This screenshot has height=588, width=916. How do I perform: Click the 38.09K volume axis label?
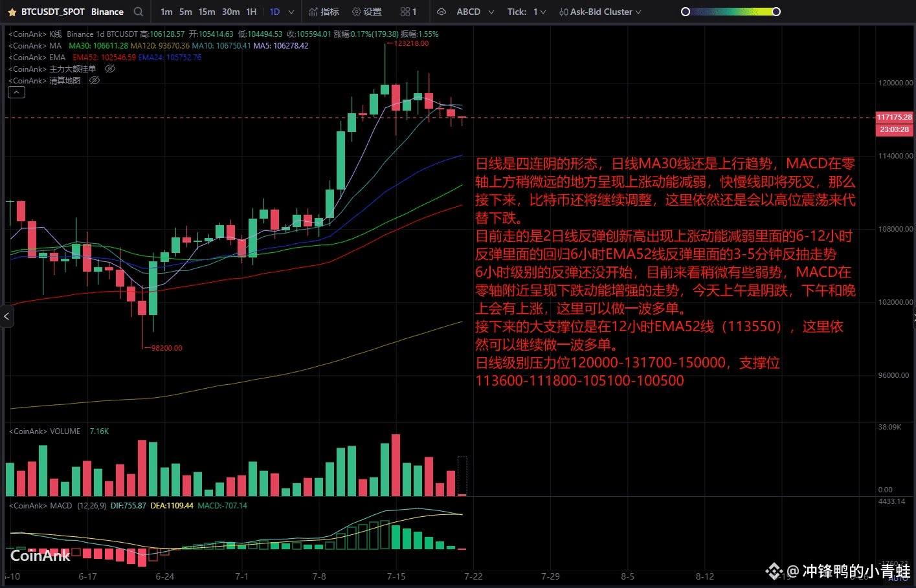(889, 427)
